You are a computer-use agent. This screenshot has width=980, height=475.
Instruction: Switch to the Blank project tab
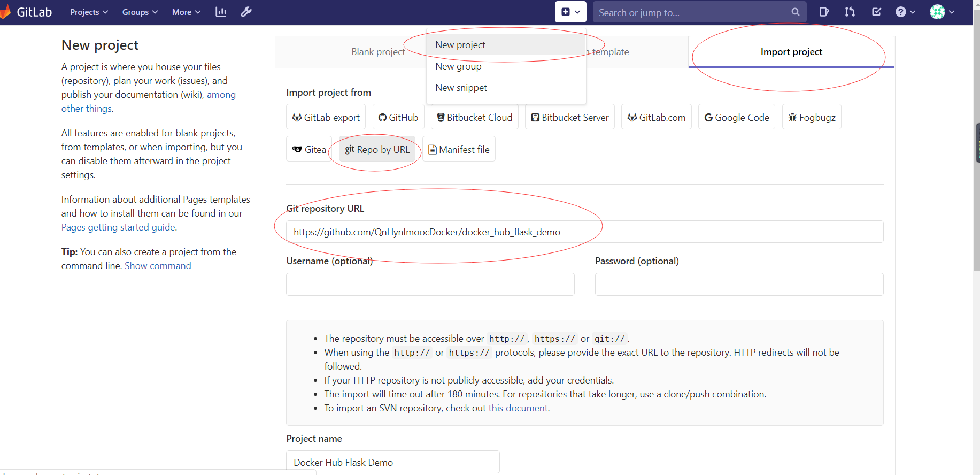[x=378, y=52]
